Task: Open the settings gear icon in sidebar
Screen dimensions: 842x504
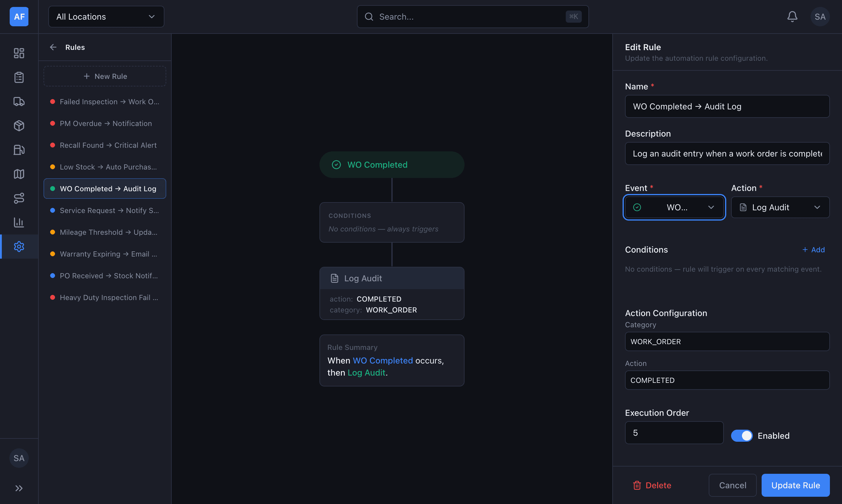Action: pyautogui.click(x=19, y=246)
